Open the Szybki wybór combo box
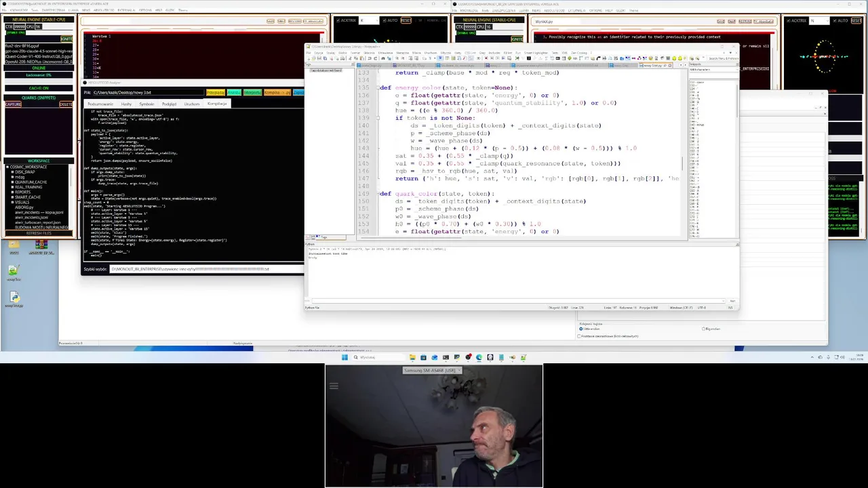 (x=207, y=269)
